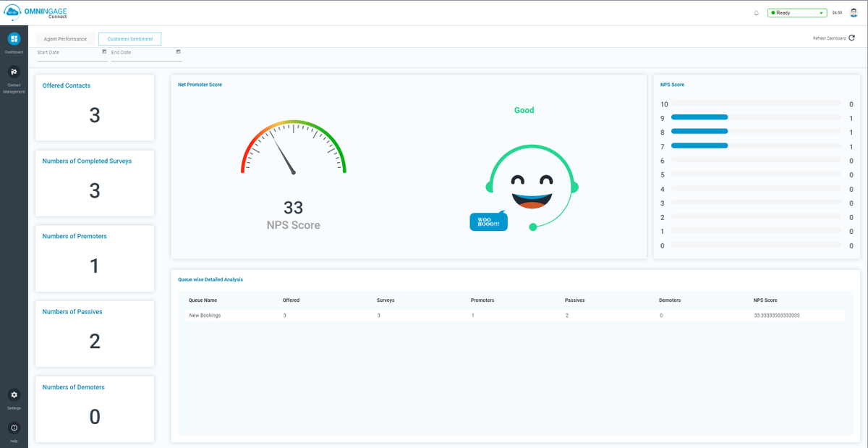Click the End Date input field
This screenshot has width=868, height=448.
(146, 54)
